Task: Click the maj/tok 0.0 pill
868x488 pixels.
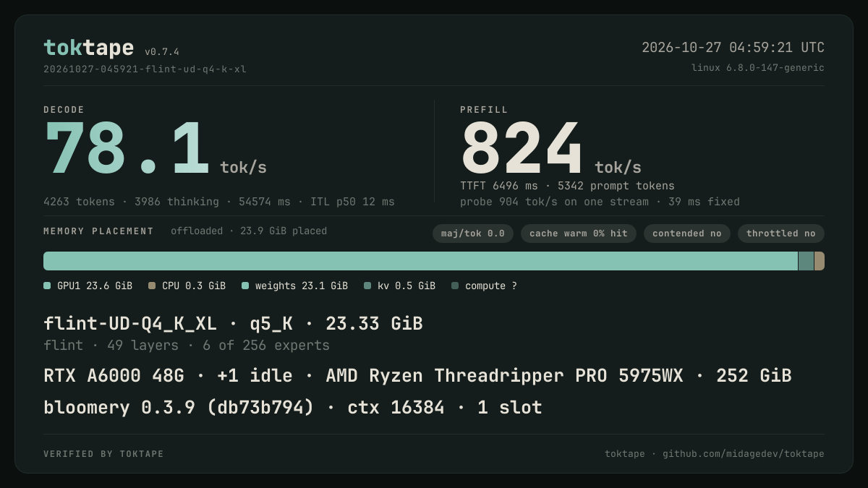Action: pos(473,234)
